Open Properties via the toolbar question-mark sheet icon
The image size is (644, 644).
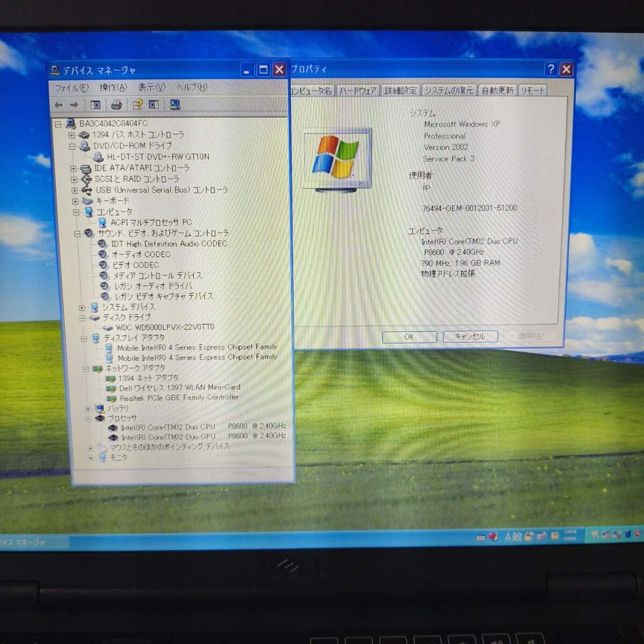137,105
